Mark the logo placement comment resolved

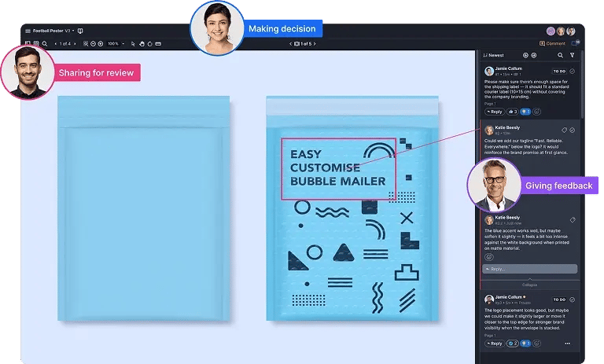(x=573, y=300)
